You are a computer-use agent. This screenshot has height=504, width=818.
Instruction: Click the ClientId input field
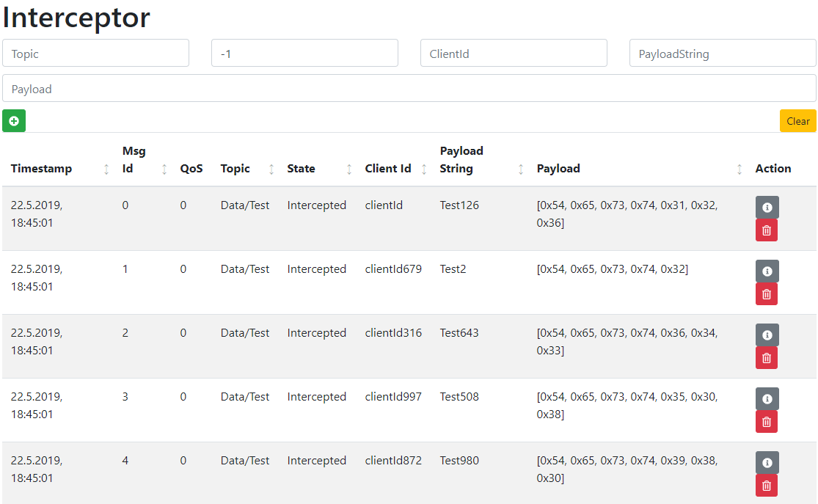[514, 54]
